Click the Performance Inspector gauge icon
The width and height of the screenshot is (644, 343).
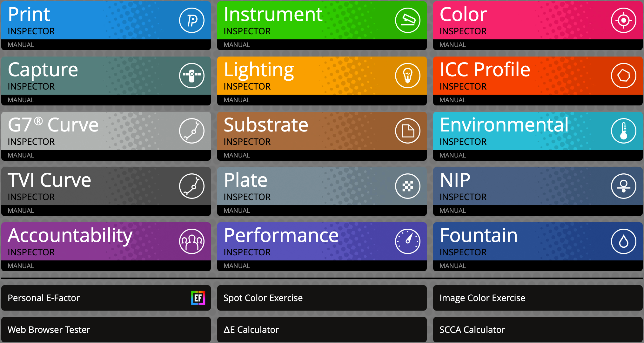[x=407, y=241]
